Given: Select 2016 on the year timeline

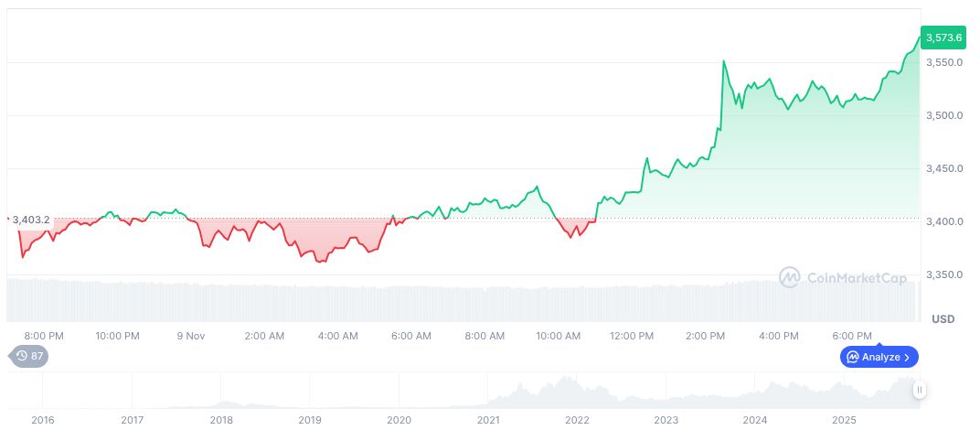Looking at the screenshot, I should tap(43, 420).
